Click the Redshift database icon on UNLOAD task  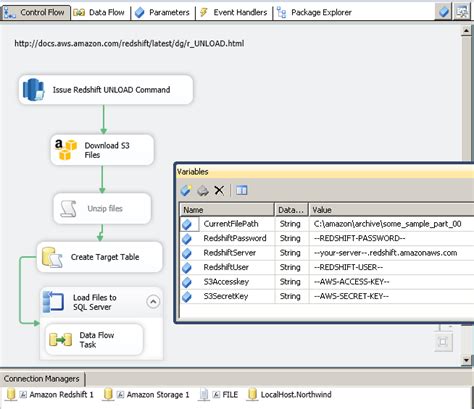33,90
